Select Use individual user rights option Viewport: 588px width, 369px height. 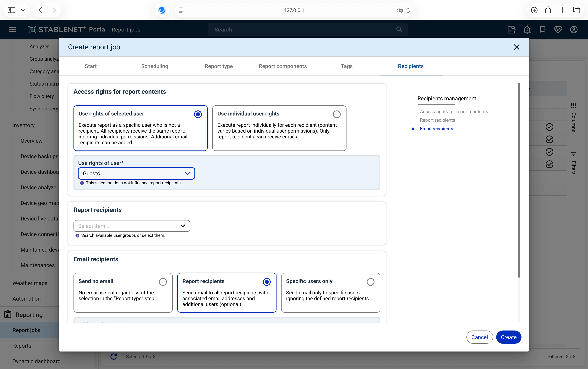(336, 114)
